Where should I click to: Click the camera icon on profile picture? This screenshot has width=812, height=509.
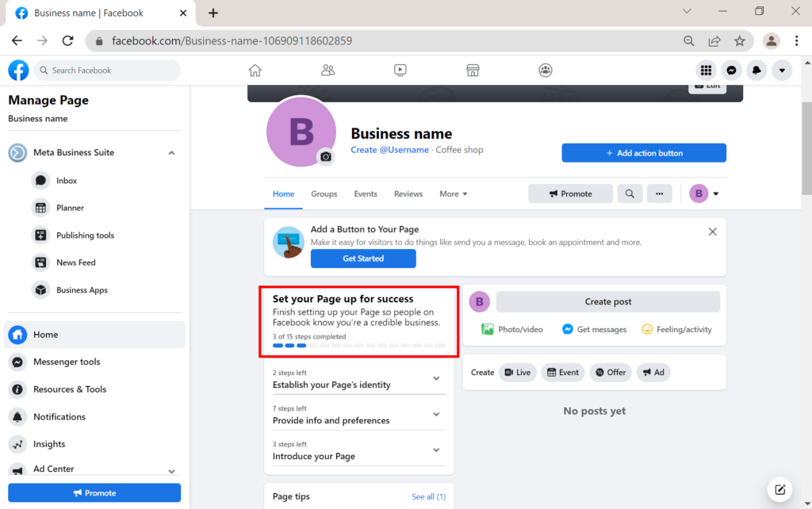tap(326, 156)
